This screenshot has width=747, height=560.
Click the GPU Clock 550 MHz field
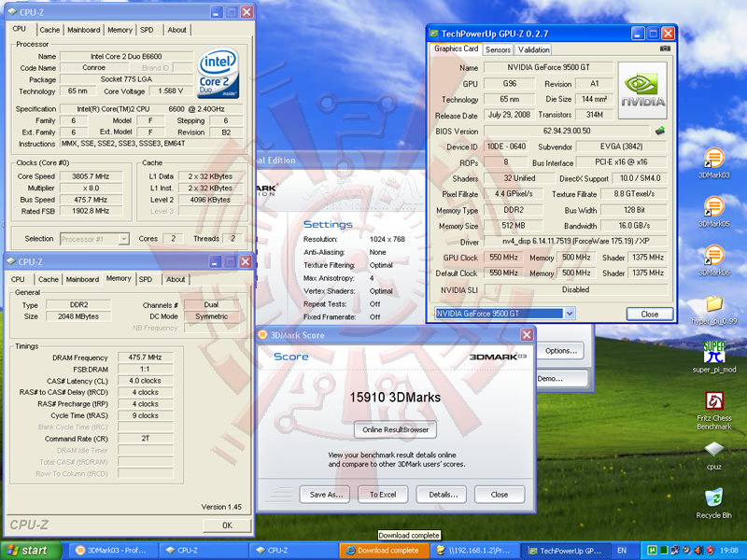(503, 258)
